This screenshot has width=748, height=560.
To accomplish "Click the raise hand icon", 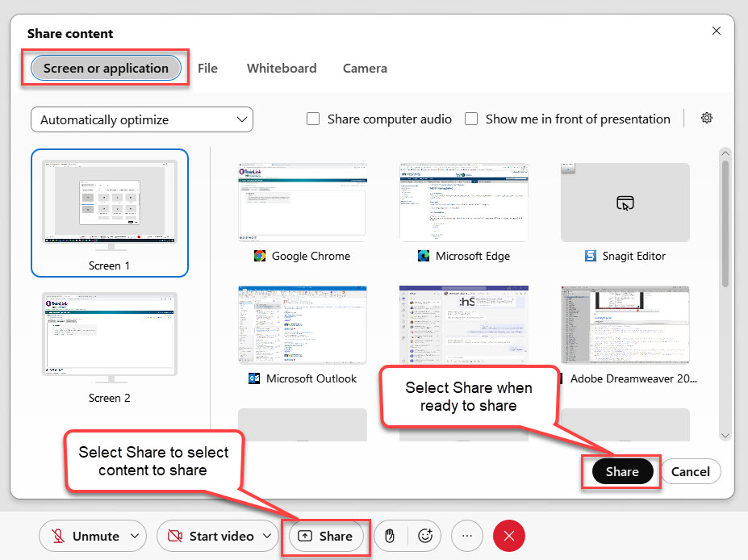I will pyautogui.click(x=391, y=536).
